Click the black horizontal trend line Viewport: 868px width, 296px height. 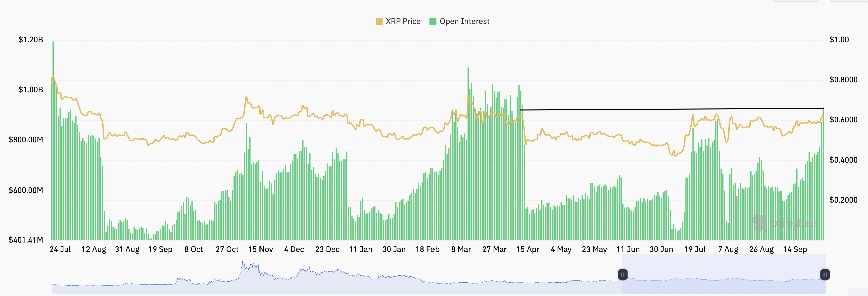[674, 109]
